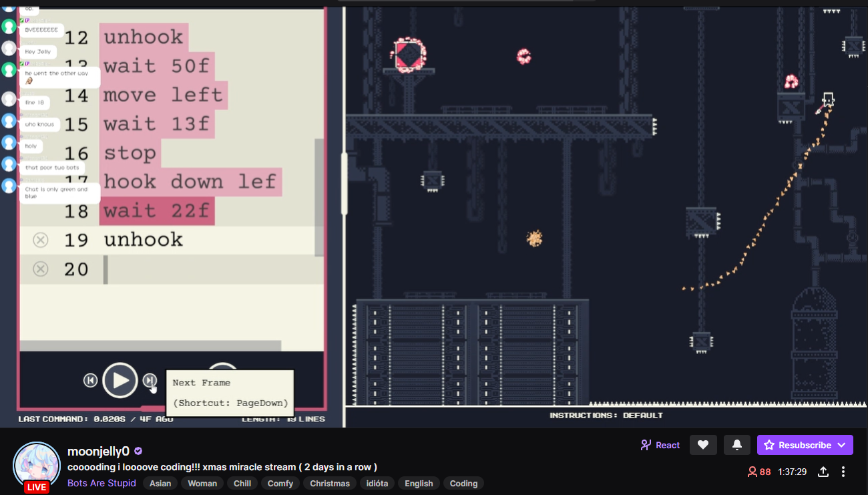Image resolution: width=868 pixels, height=495 pixels.
Task: Click the stream uptime 1:37:29
Action: point(793,472)
